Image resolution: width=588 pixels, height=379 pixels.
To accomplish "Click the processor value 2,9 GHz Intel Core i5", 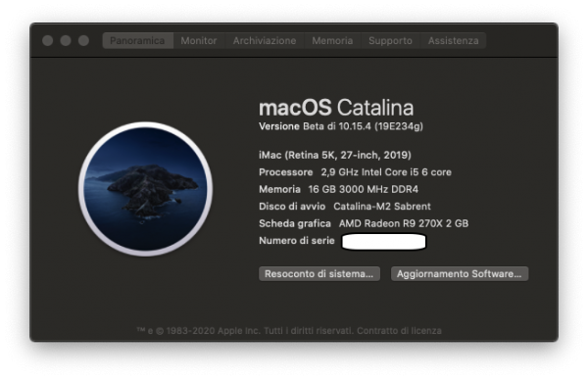I will pos(369,172).
